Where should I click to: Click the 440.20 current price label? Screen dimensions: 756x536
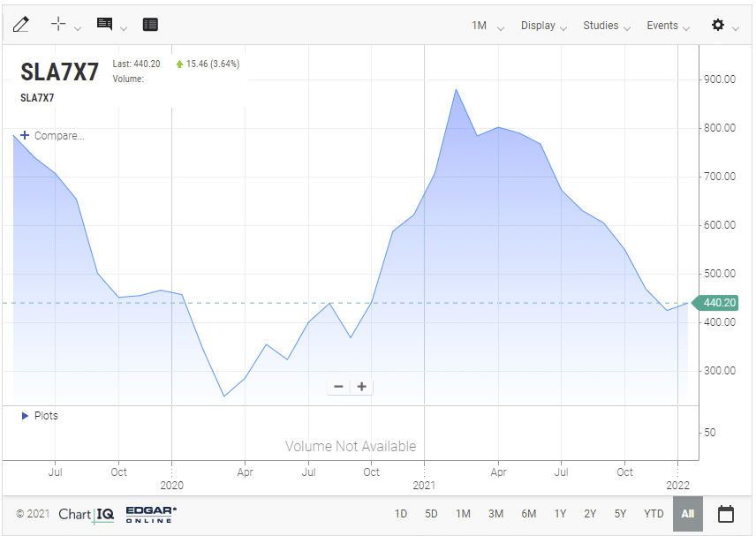pyautogui.click(x=718, y=303)
